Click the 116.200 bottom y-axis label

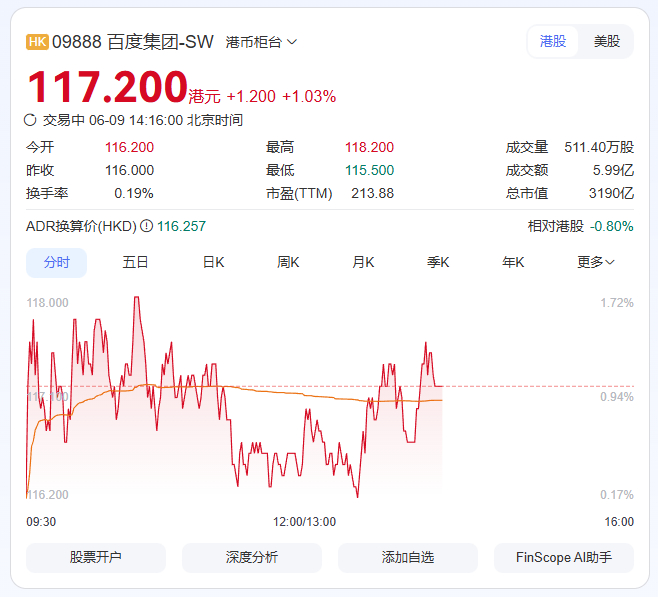pos(47,495)
